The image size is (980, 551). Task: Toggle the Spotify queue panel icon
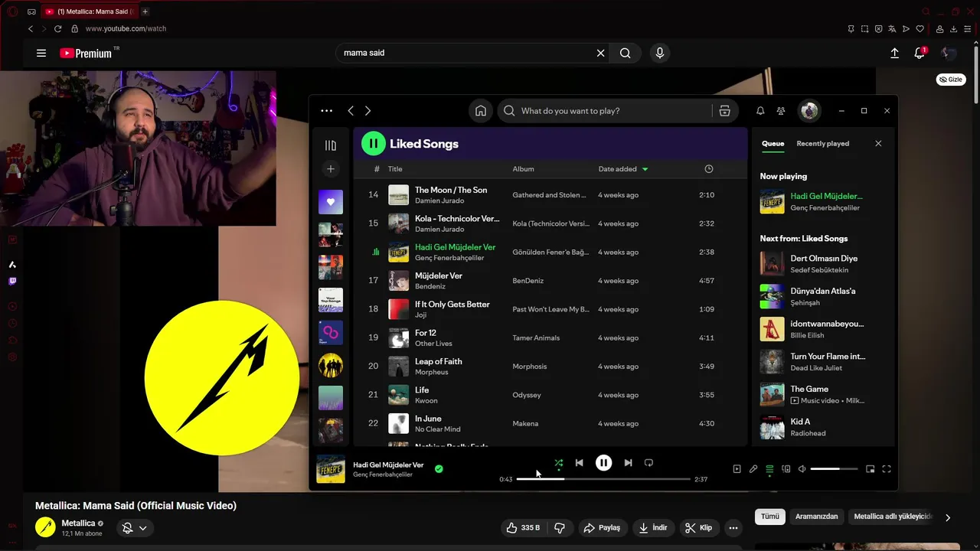click(x=769, y=469)
